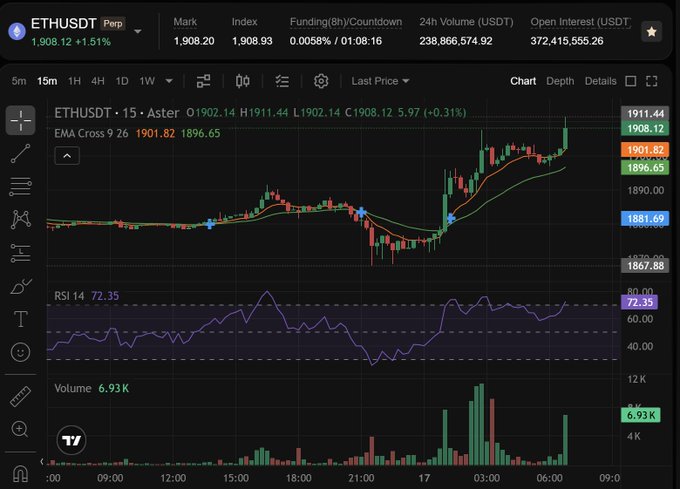Select the Text annotation tool

(20, 319)
